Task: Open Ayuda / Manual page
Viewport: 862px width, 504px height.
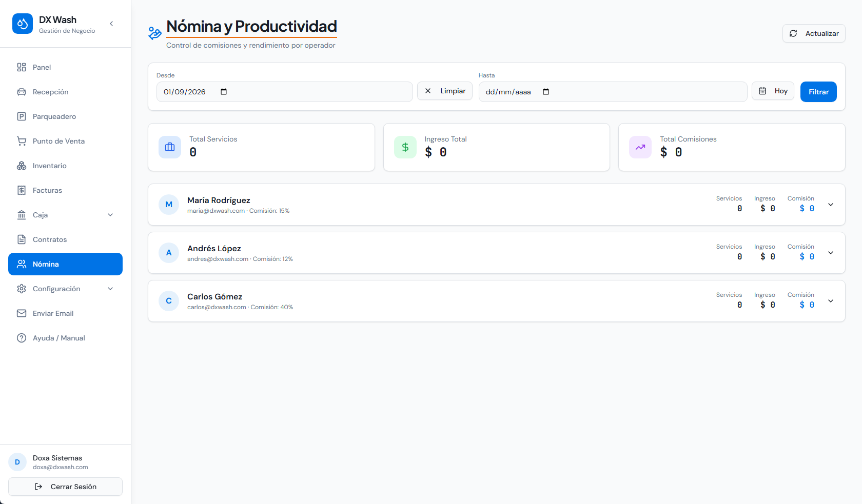Action: click(x=65, y=338)
